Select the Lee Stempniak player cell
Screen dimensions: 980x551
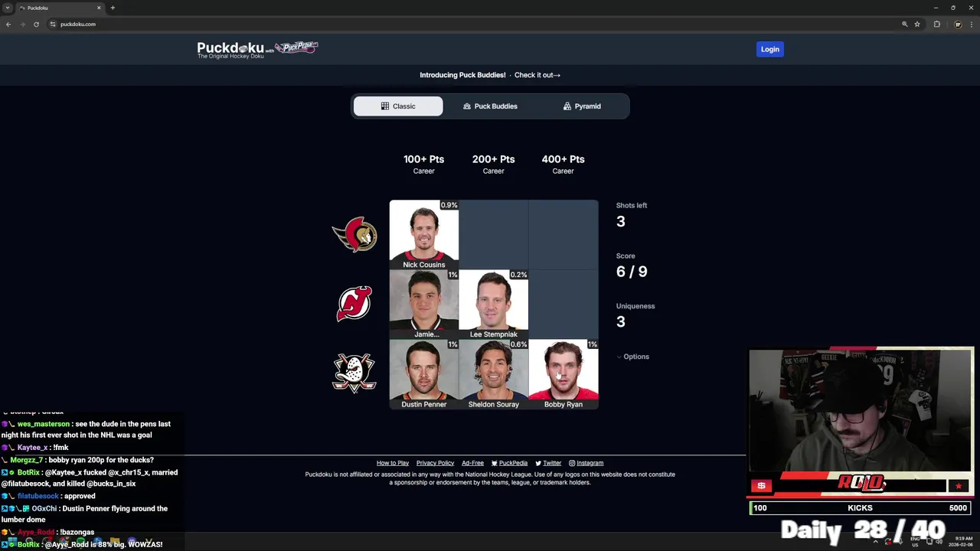[x=494, y=305]
